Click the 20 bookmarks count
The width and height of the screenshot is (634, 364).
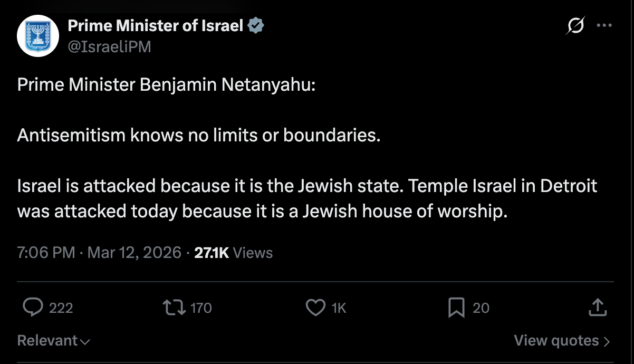[x=481, y=308]
